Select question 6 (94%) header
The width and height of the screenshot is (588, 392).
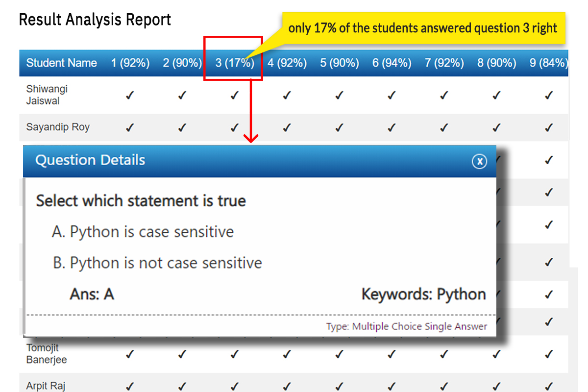(392, 63)
